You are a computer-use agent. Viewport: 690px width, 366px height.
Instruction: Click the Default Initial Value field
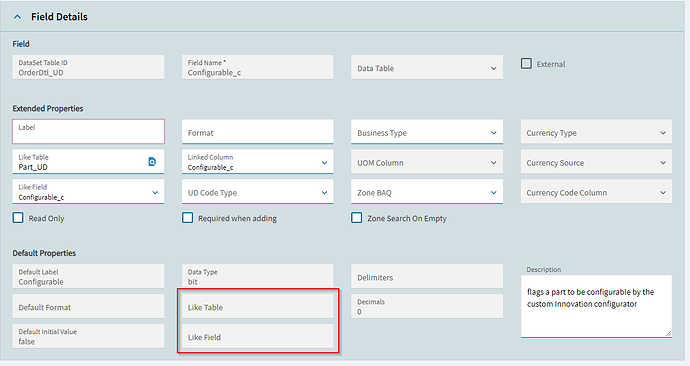(88, 336)
